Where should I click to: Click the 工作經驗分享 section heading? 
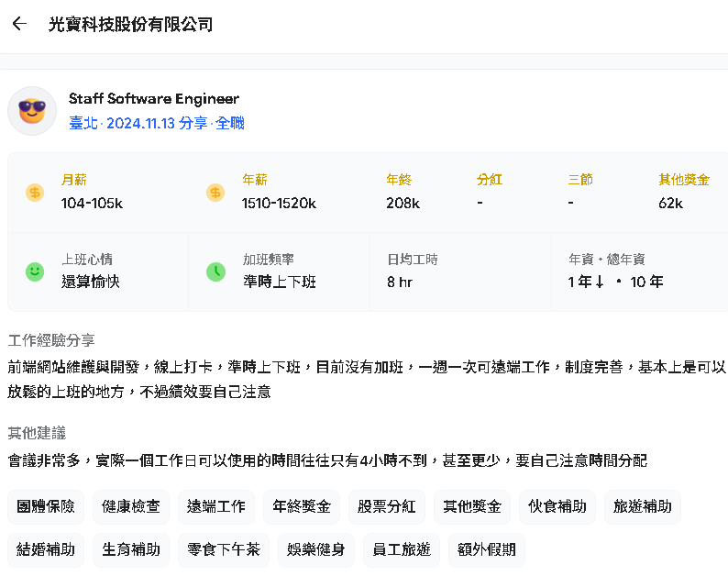click(51, 340)
